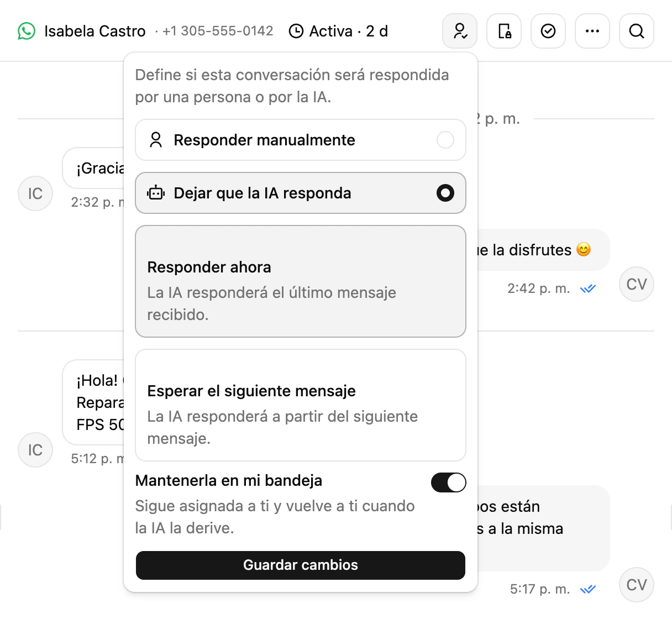
Task: Click the clock icon next to Activa
Action: 296,31
